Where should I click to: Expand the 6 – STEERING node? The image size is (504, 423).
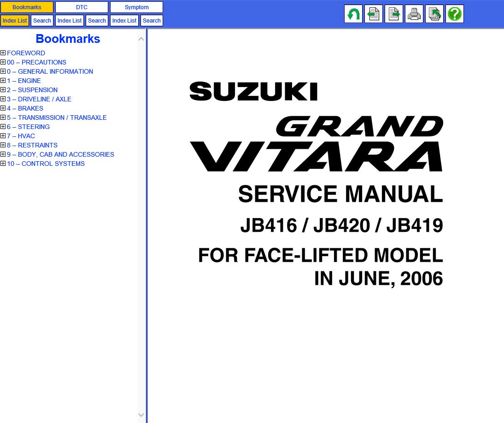(x=3, y=127)
